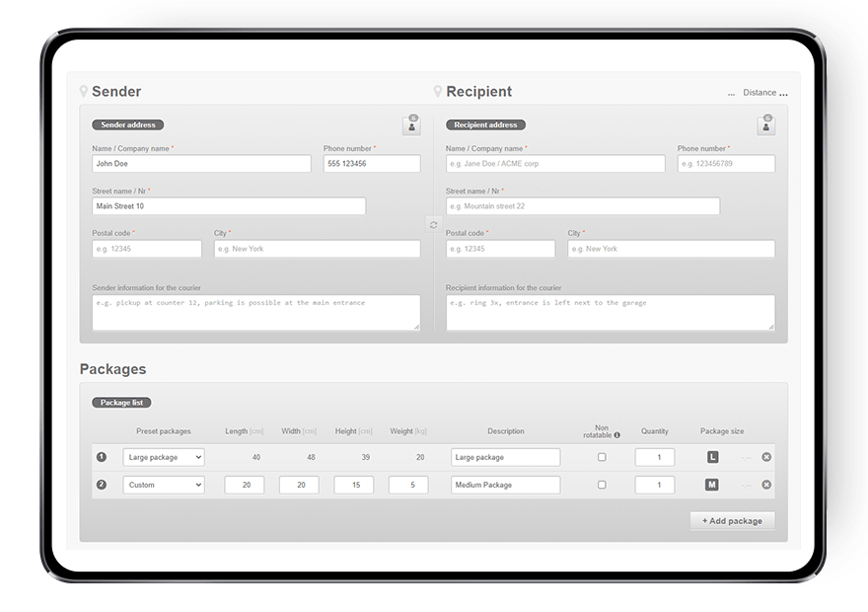Click the Height 39 value in row 1
This screenshot has width=868, height=612.
pos(365,457)
